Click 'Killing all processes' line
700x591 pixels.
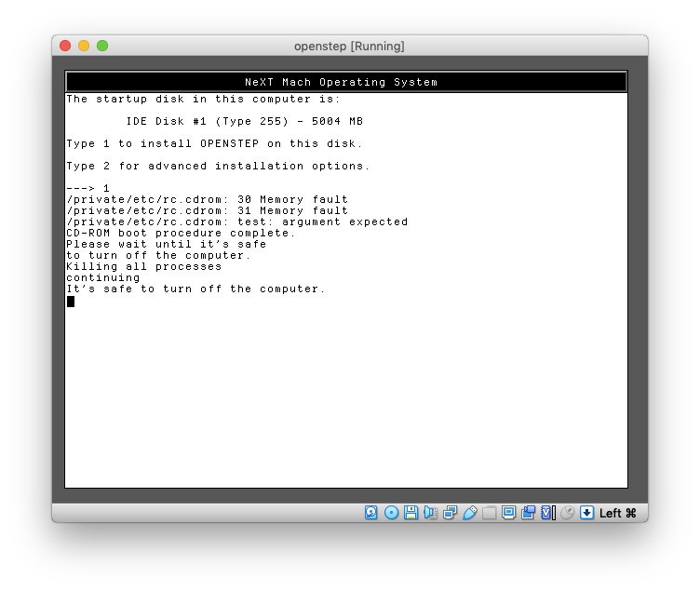coord(143,266)
